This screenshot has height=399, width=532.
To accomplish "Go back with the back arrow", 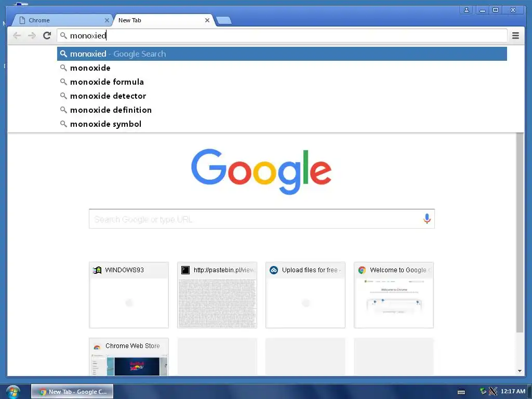I will click(x=17, y=35).
